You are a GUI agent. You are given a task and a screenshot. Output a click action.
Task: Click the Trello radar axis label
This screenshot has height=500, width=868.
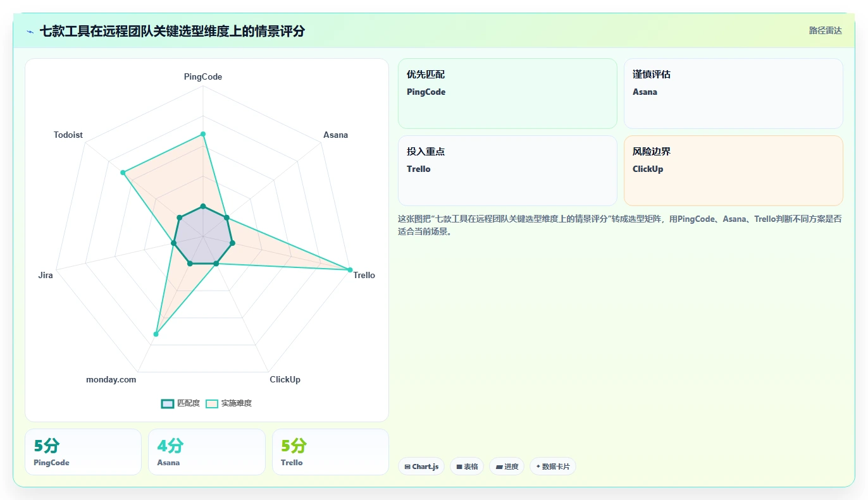364,275
